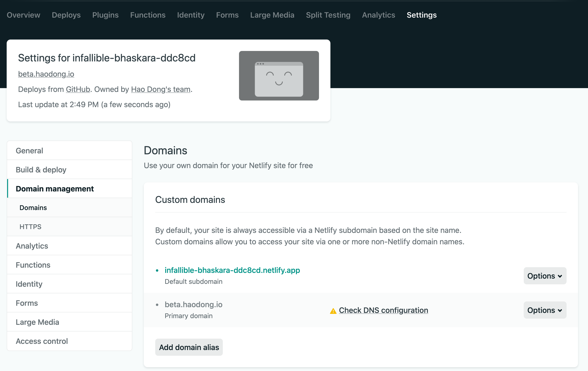Open Split Testing in top navigation
Screen dimensions: 588x371
click(x=328, y=15)
